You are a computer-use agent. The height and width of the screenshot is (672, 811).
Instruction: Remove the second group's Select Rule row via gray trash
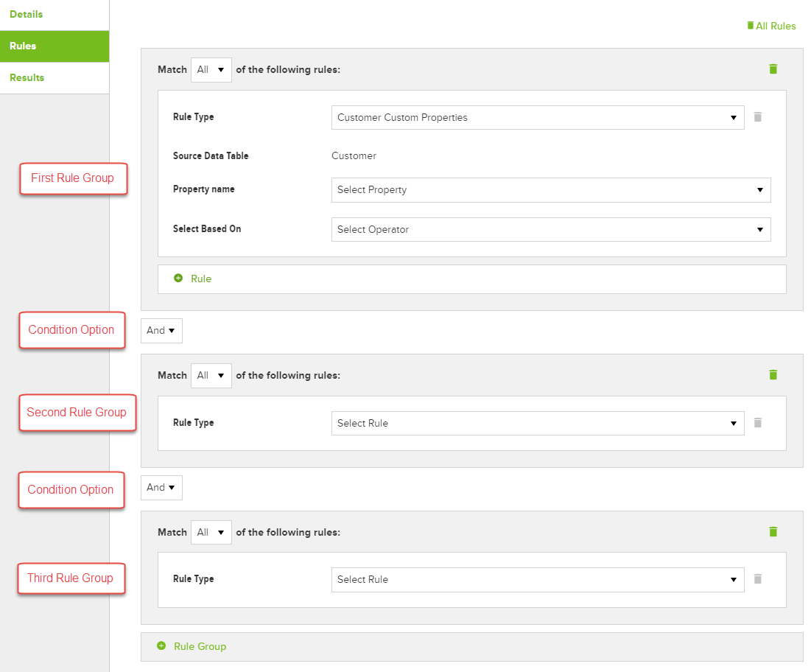(758, 423)
